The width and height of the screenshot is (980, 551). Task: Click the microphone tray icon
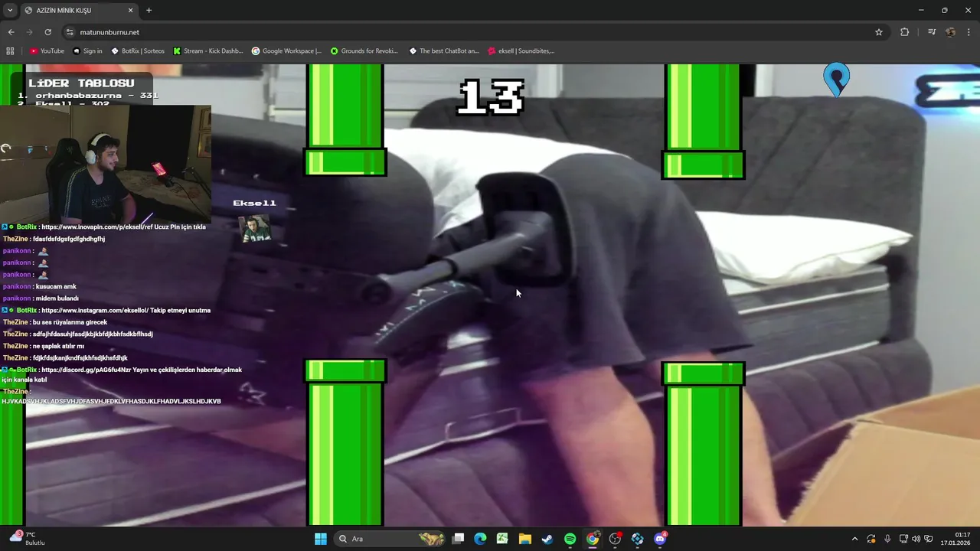887,539
